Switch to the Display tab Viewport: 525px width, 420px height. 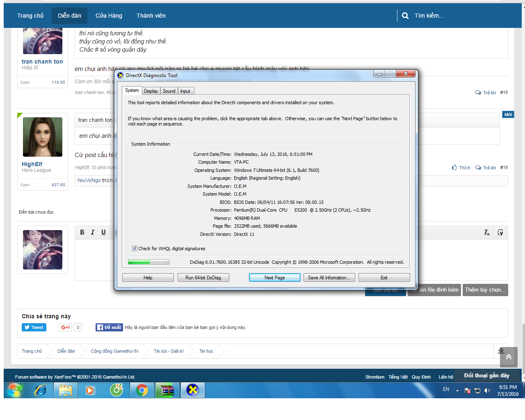pyautogui.click(x=151, y=91)
